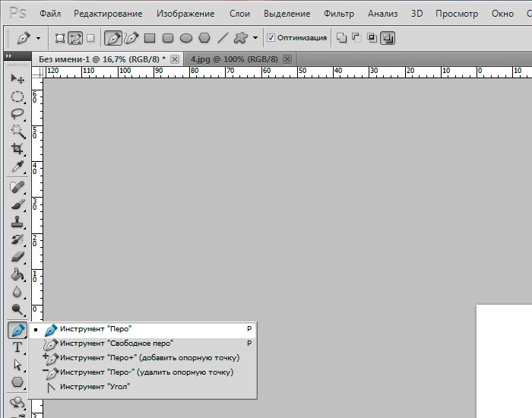Open the Фильтр menu
The image size is (532, 418).
(338, 14)
